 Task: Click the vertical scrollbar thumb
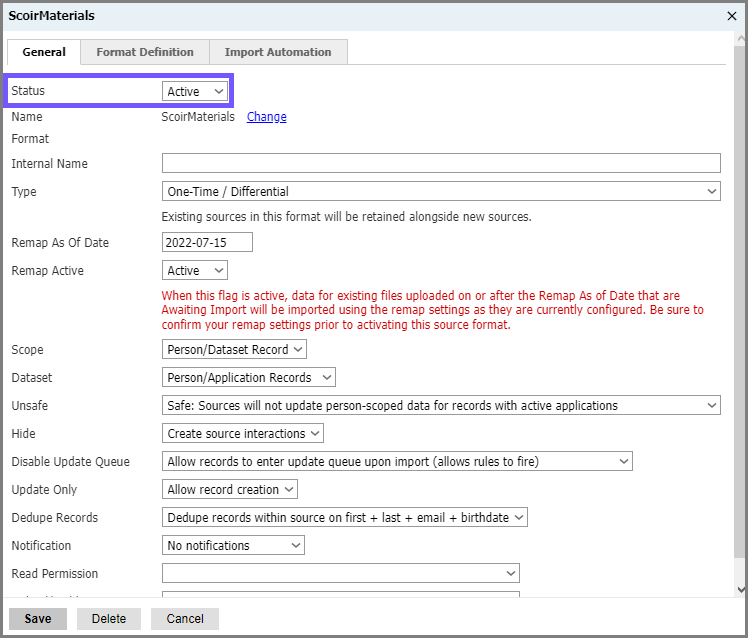(741, 301)
